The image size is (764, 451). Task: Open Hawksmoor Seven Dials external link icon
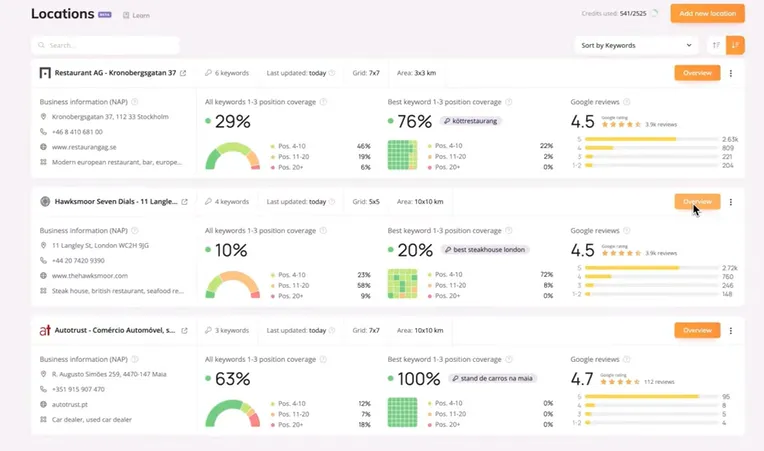[183, 202]
